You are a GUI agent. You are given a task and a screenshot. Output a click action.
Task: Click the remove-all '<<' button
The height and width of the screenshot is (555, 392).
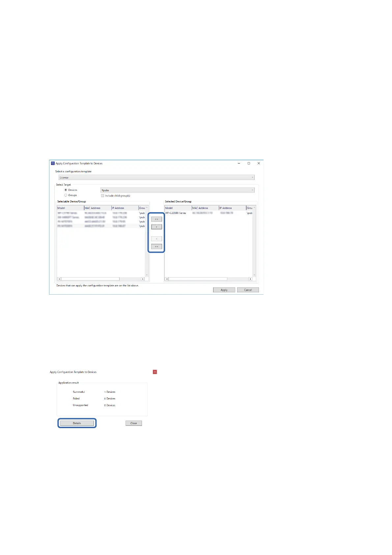[x=156, y=247]
